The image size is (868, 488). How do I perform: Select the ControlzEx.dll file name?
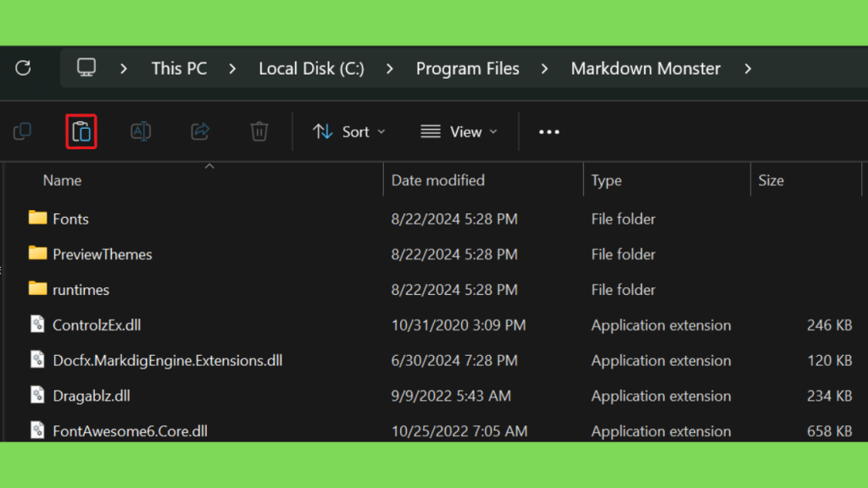tap(97, 325)
